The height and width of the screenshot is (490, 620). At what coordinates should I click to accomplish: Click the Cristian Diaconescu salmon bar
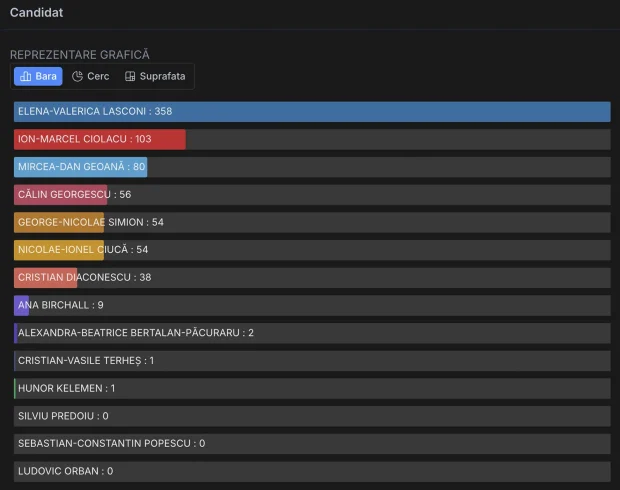[x=45, y=278]
